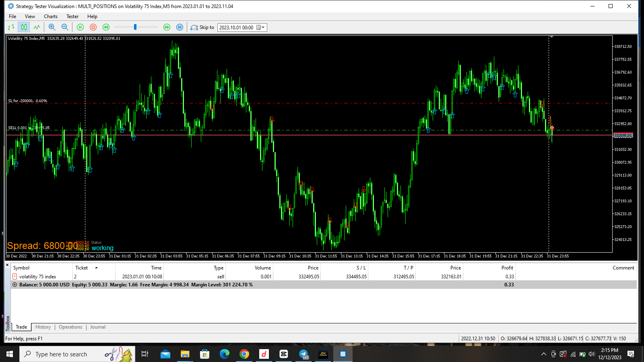
Task: Click the Skip to date field 2023.10.01 00:00
Action: click(237, 27)
